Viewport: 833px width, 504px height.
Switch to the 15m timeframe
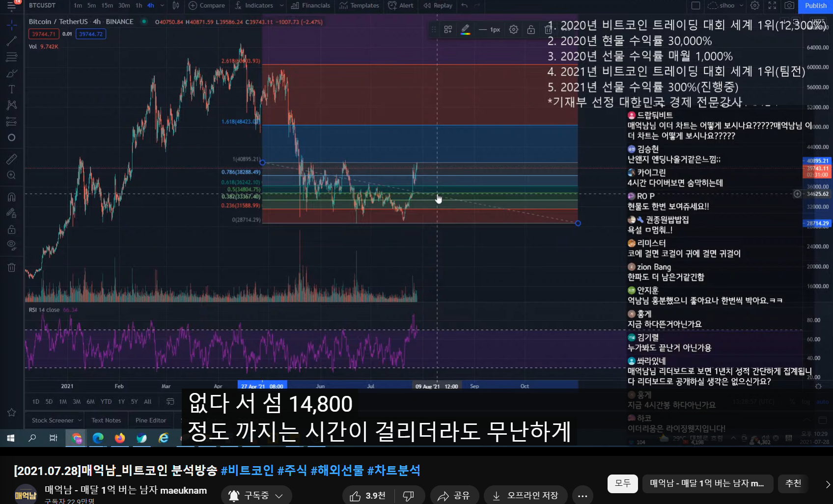click(107, 5)
